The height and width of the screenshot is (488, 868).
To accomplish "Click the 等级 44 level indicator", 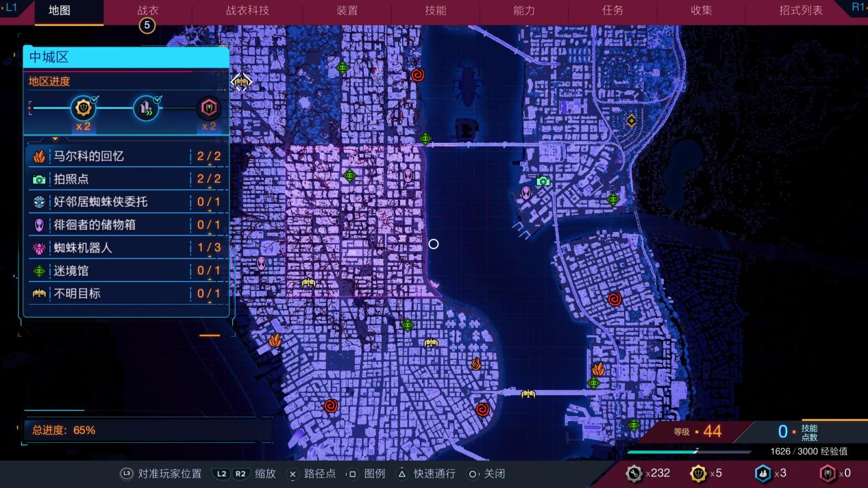I will (698, 431).
